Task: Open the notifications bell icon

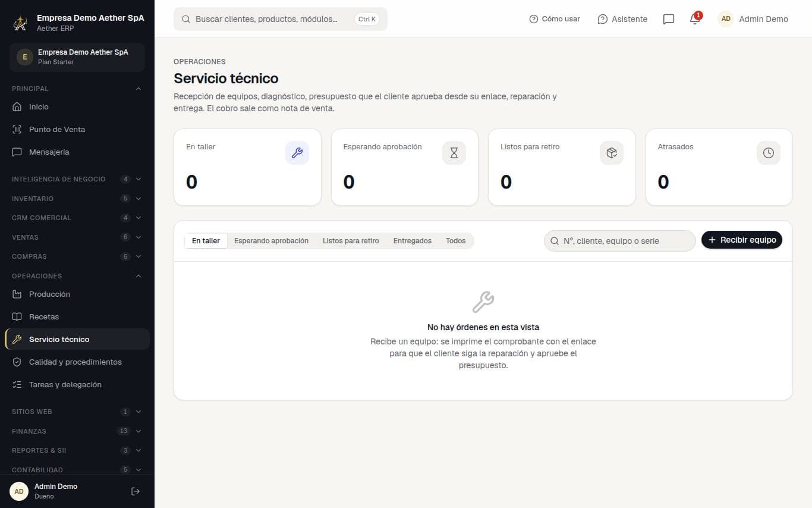Action: pos(694,19)
